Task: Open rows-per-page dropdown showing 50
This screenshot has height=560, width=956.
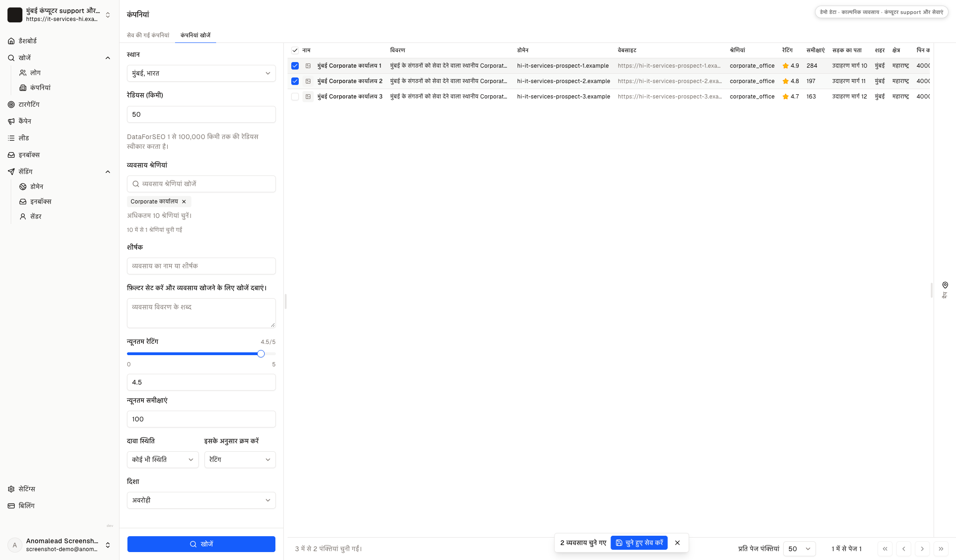Action: click(x=800, y=549)
